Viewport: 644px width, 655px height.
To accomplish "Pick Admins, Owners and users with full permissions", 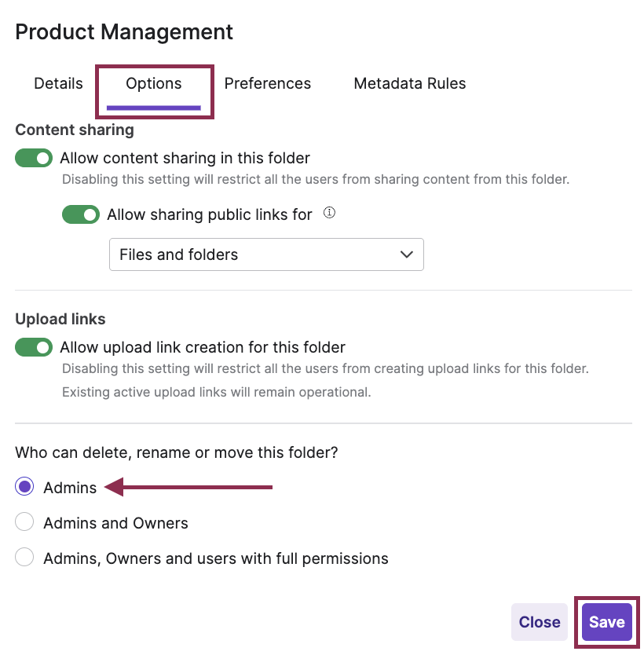I will [25, 558].
